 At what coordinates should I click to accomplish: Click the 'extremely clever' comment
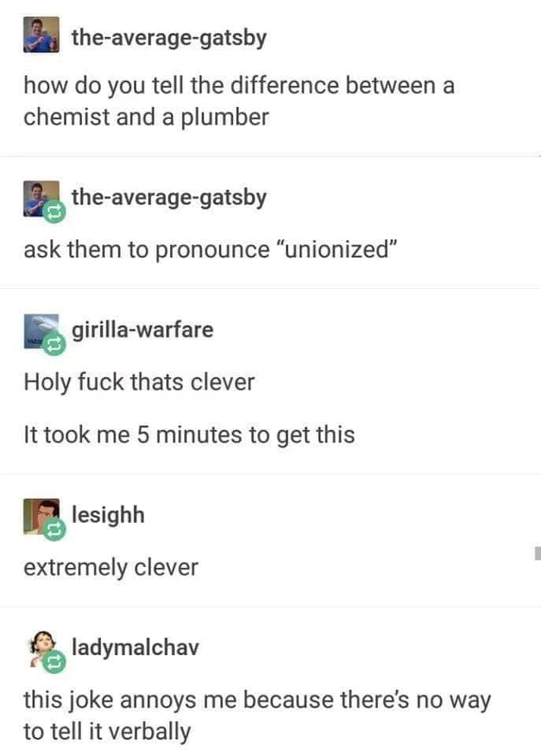(111, 567)
